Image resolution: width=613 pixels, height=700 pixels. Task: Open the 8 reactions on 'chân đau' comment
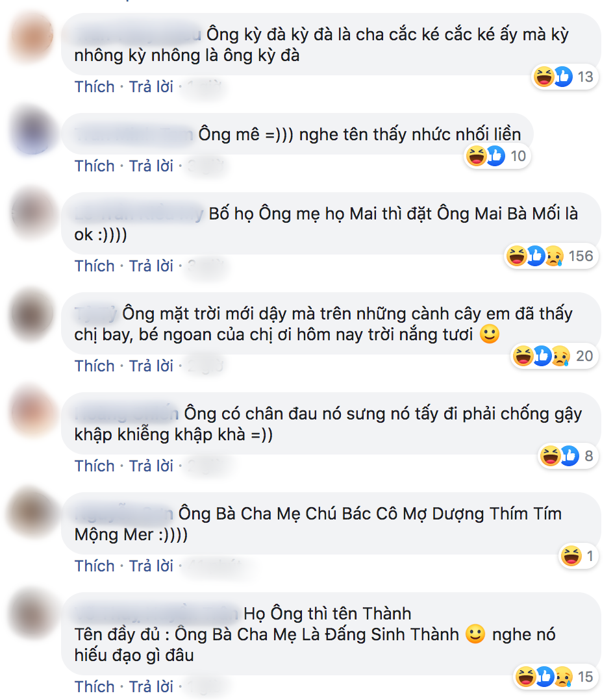[x=568, y=456]
